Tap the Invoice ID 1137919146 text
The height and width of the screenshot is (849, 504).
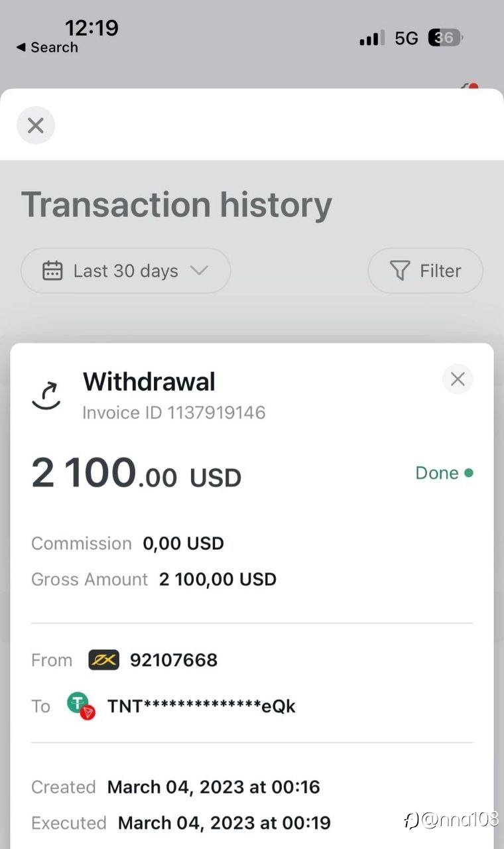tap(174, 413)
